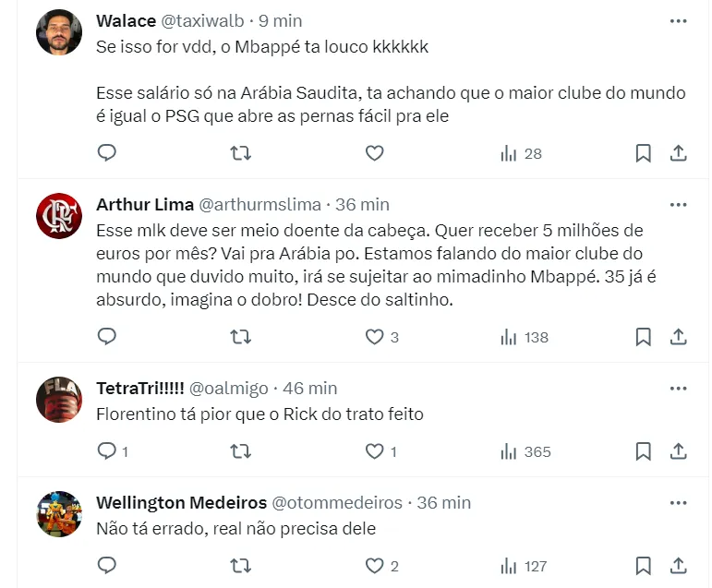This screenshot has height=588, width=712.
Task: Share Wellington Medeiros's tweet
Action: coord(677,566)
